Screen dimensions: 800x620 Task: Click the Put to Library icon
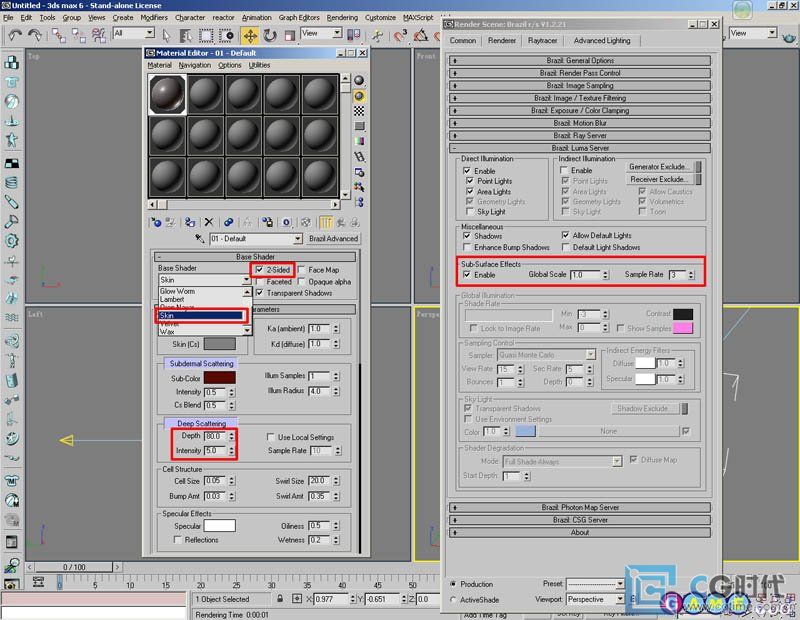point(267,222)
